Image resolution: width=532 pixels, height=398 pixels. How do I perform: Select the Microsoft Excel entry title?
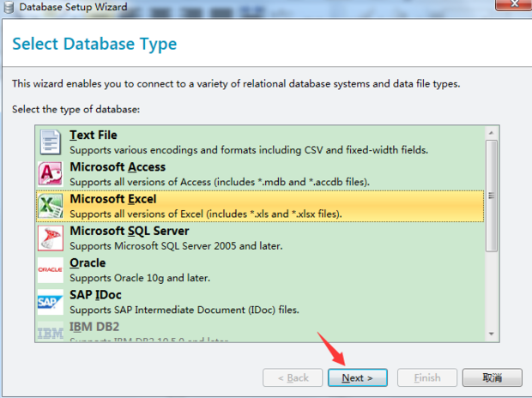[x=113, y=199]
